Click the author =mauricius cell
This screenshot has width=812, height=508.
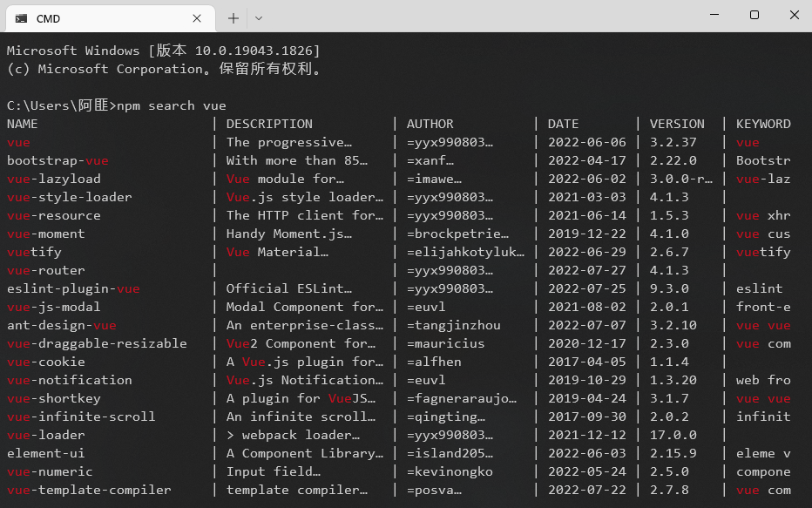point(445,344)
